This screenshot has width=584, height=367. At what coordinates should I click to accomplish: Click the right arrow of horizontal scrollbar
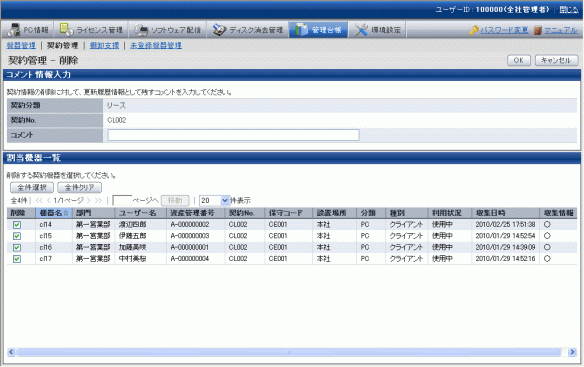[572, 352]
